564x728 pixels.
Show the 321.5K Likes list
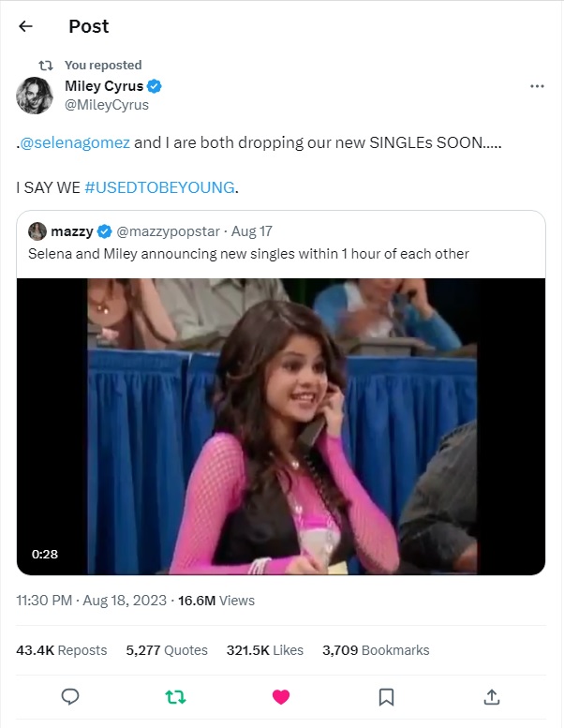tap(265, 650)
